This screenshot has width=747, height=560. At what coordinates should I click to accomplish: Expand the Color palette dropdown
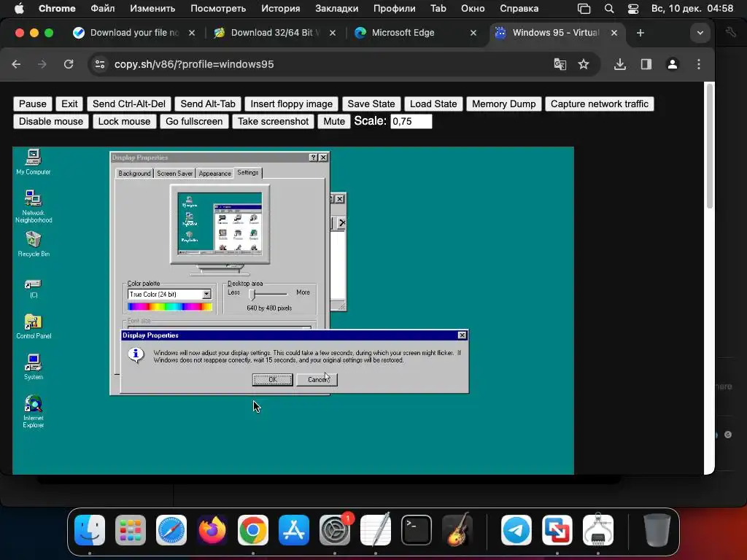click(x=206, y=295)
